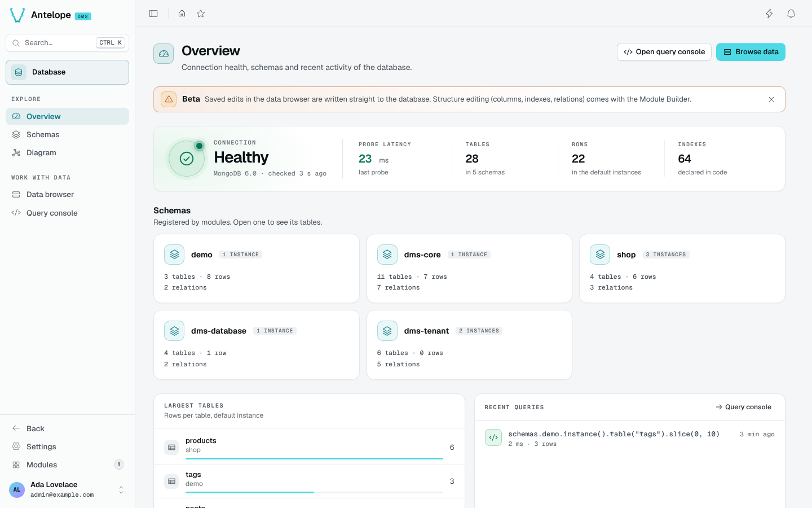Click the tags table icon

pos(171,481)
